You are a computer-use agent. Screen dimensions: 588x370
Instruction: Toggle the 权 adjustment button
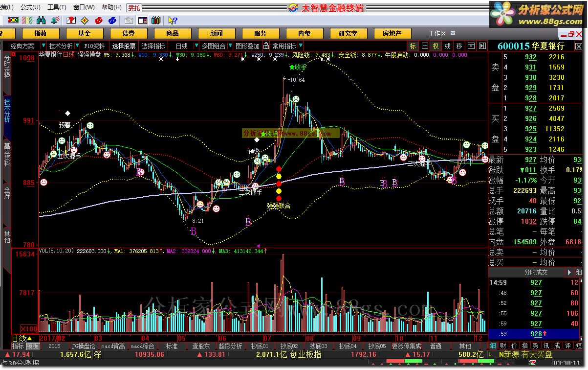click(x=436, y=46)
